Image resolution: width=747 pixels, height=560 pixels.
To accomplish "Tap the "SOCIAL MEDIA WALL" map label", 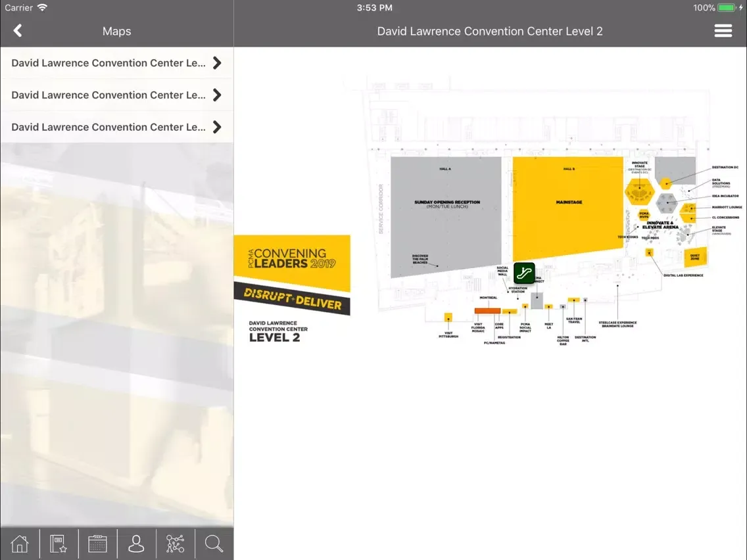I will (x=502, y=271).
